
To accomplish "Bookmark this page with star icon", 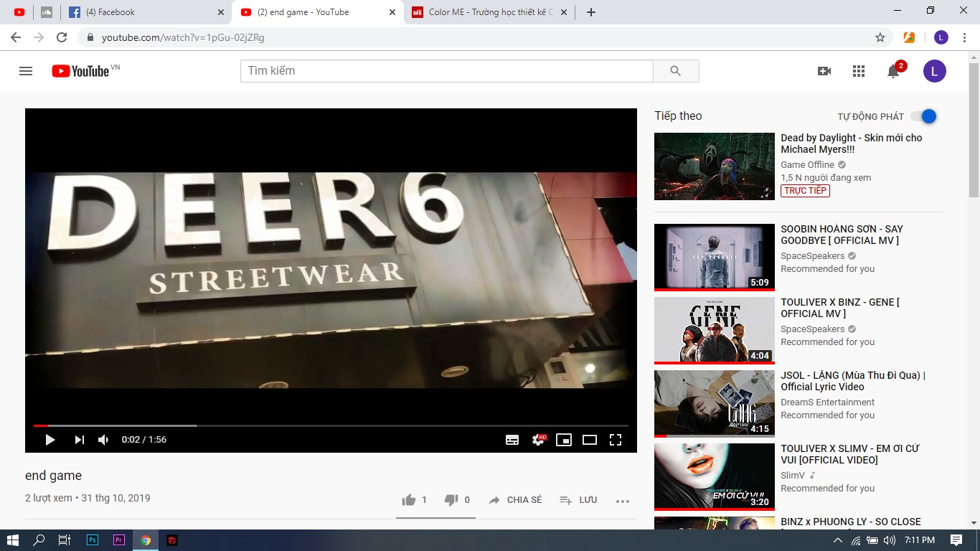I will (880, 37).
